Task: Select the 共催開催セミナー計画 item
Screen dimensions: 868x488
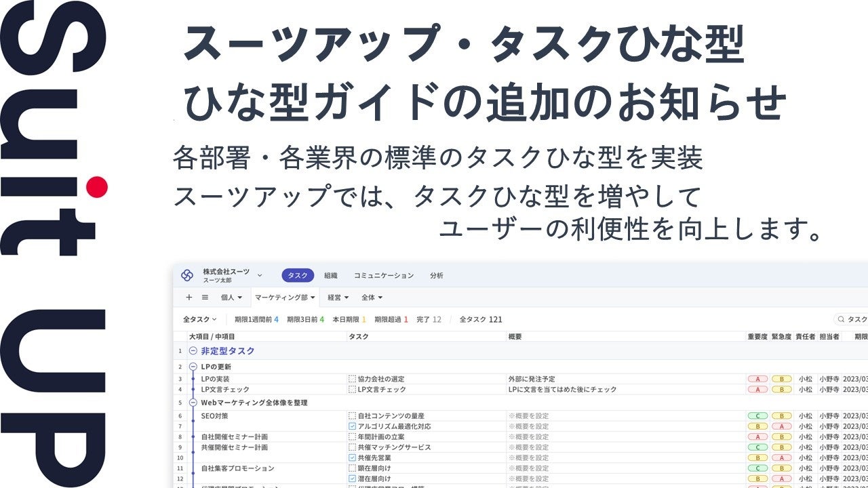Action: (x=234, y=447)
